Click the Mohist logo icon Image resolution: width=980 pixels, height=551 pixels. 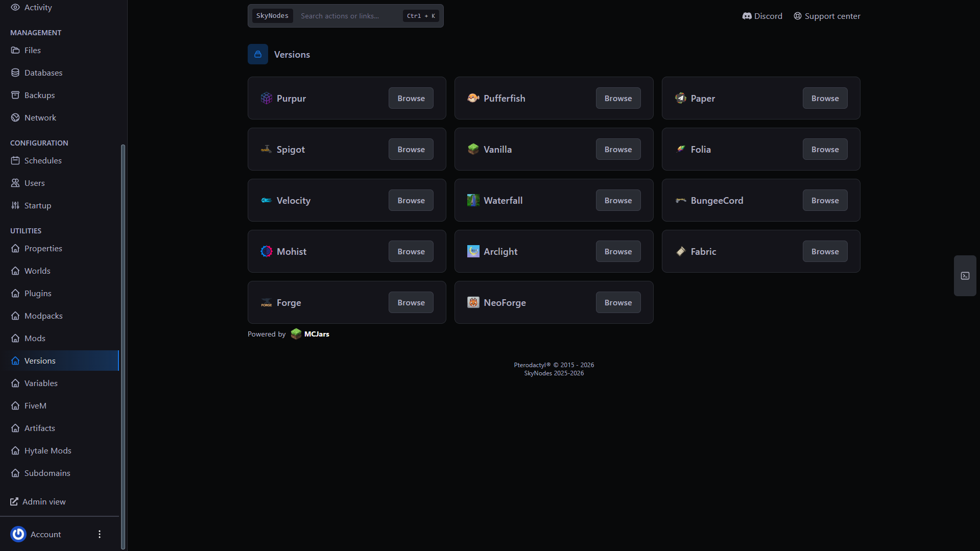click(266, 251)
